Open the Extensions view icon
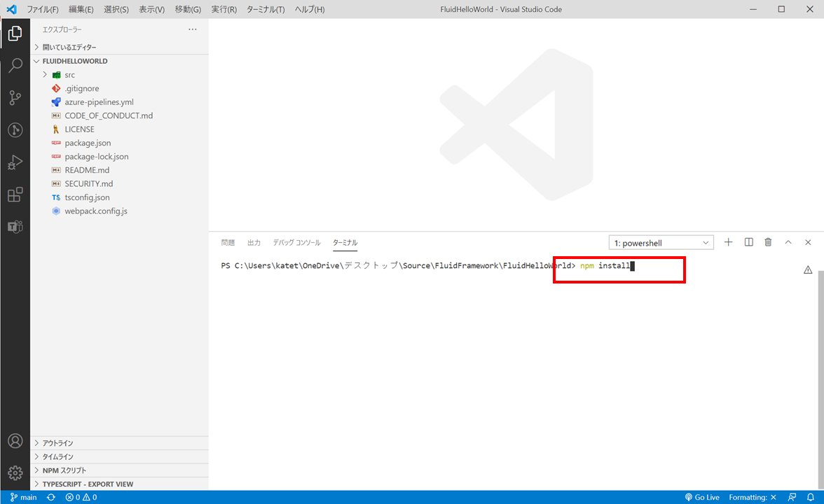Viewport: 824px width, 504px height. tap(15, 195)
